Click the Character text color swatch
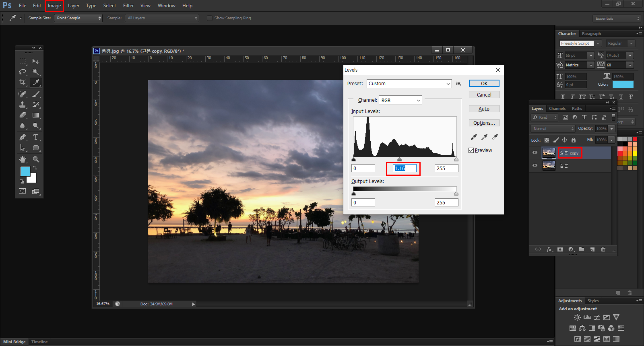Image resolution: width=644 pixels, height=346 pixels. tap(623, 84)
